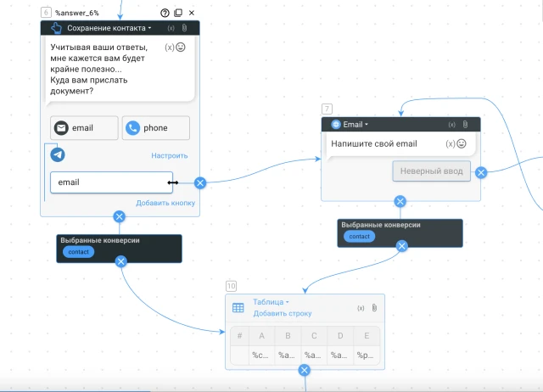
Task: Open emoji picker in the Email block message
Action: pyautogui.click(x=462, y=144)
